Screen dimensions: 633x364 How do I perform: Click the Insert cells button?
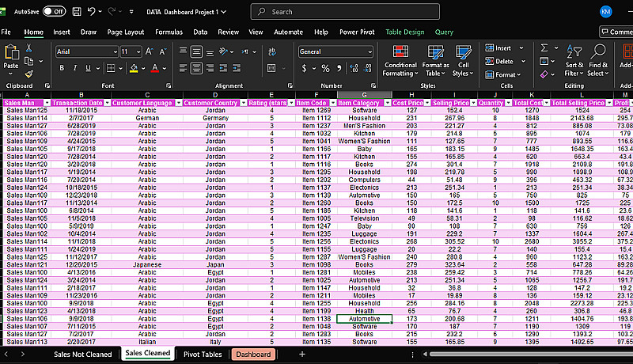(x=499, y=48)
